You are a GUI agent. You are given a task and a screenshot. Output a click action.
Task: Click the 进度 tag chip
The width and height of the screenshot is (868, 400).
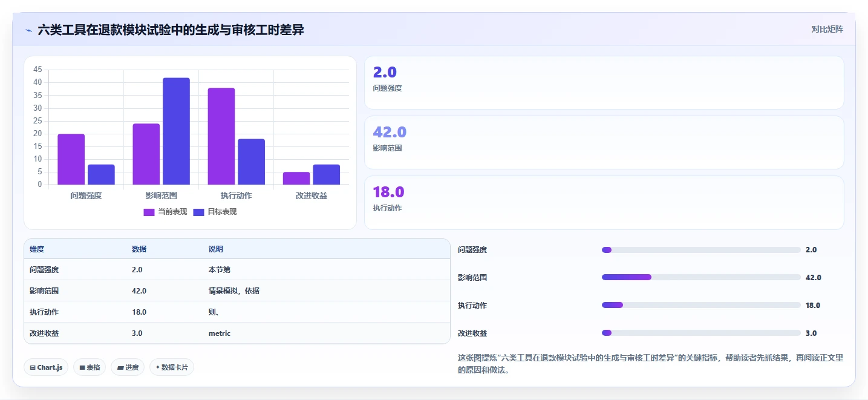point(128,367)
